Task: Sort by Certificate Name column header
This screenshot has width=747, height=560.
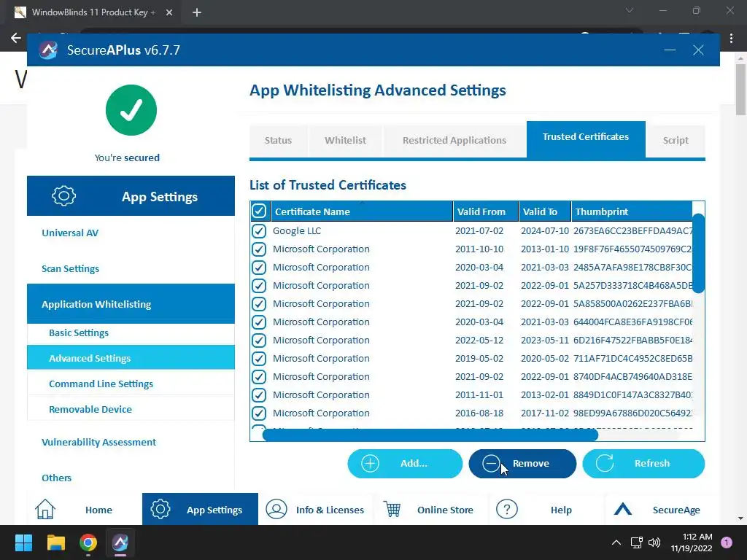Action: pyautogui.click(x=362, y=211)
